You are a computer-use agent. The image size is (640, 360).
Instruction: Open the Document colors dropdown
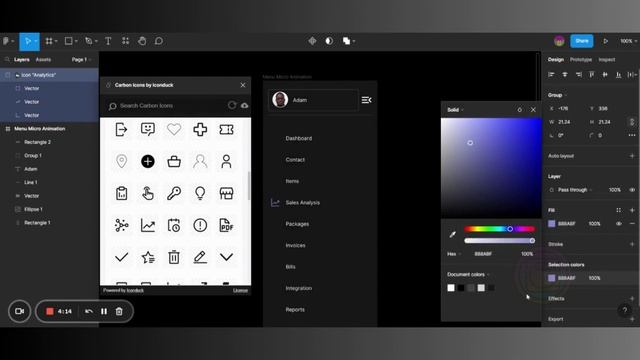coord(468,274)
